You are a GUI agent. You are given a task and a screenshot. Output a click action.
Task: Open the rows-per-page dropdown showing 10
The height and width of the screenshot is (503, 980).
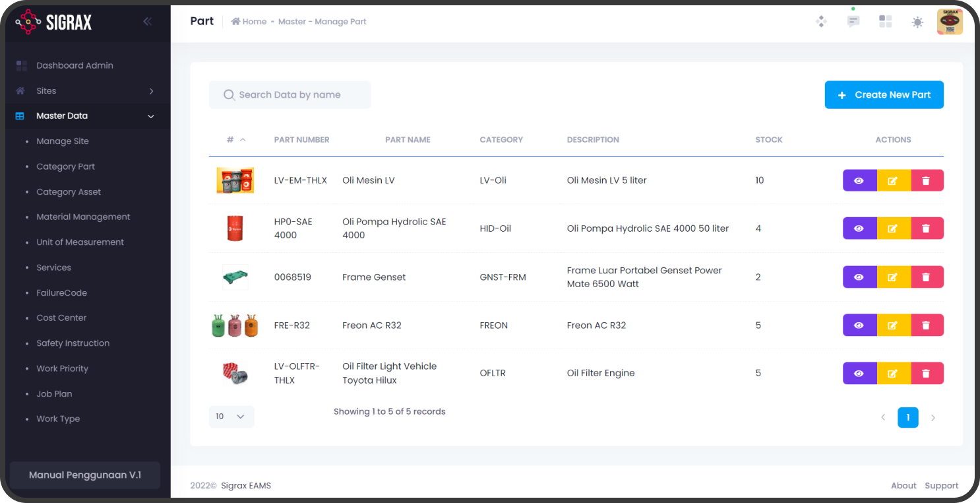click(231, 417)
